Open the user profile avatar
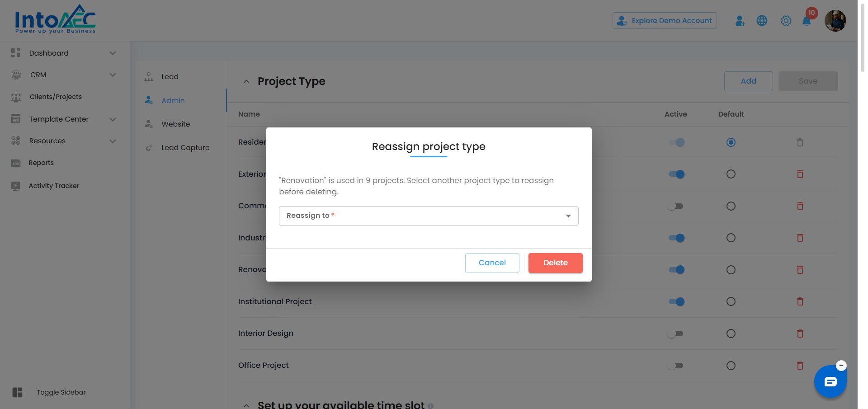 click(x=835, y=21)
